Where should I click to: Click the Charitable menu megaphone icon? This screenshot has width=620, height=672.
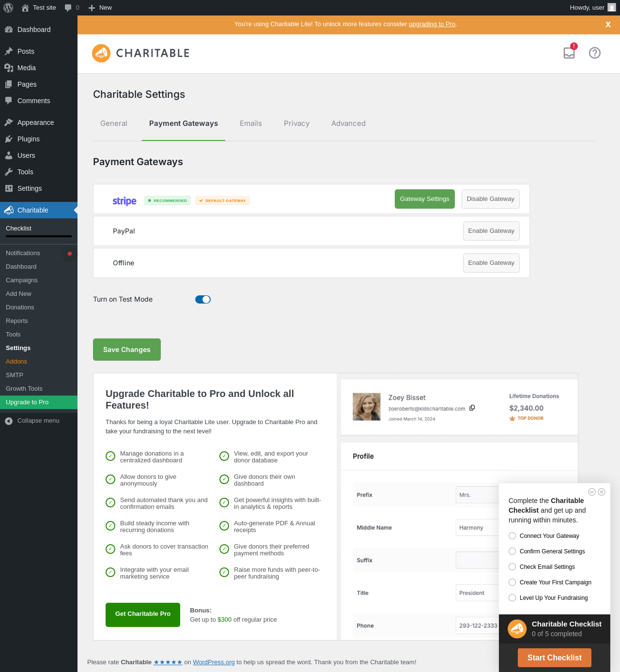click(x=9, y=210)
